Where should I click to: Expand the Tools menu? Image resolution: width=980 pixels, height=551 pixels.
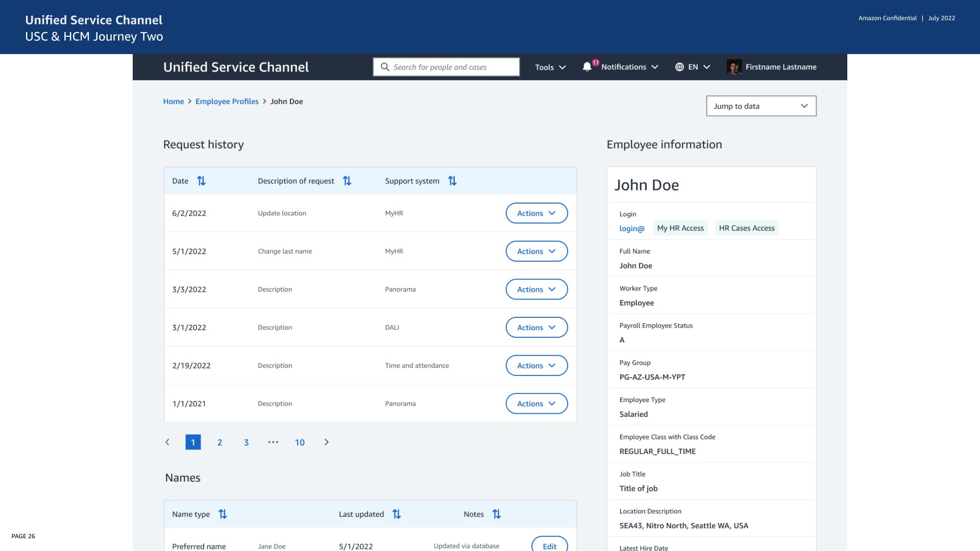[550, 67]
